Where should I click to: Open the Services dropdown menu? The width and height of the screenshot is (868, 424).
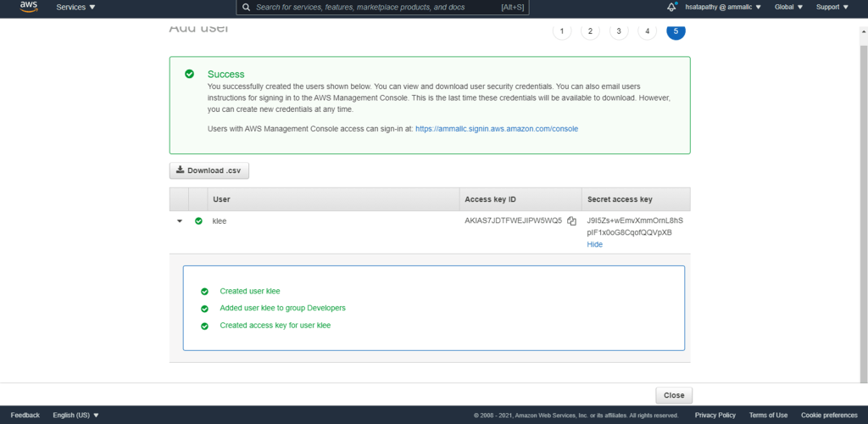tap(75, 7)
